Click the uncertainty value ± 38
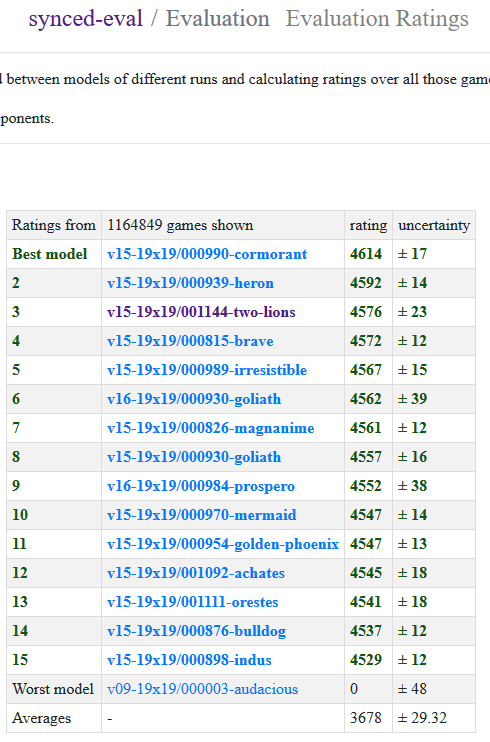The width and height of the screenshot is (490, 742). [x=412, y=486]
